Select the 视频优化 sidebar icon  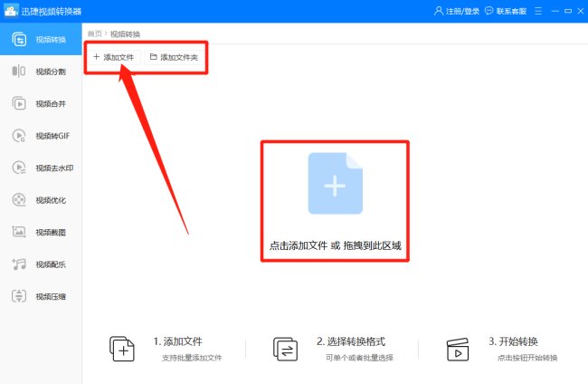tap(19, 199)
